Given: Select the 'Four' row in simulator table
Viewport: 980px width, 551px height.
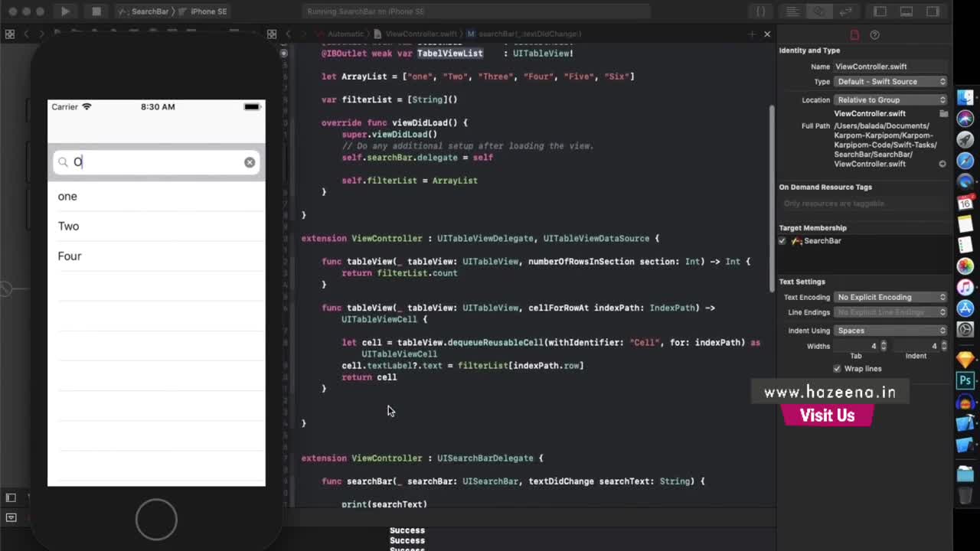Looking at the screenshot, I should tap(156, 256).
